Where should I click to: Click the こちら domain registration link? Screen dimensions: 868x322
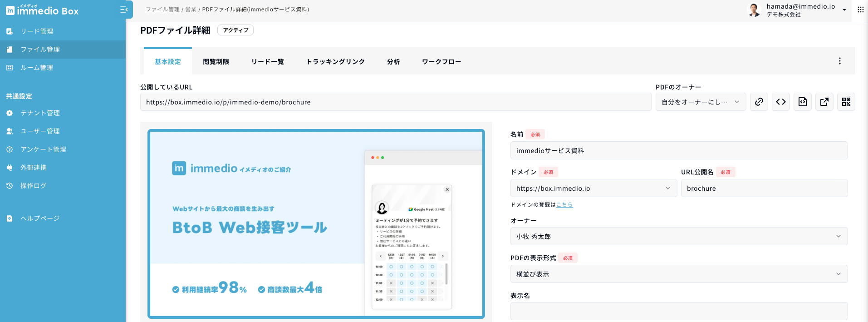coord(564,205)
